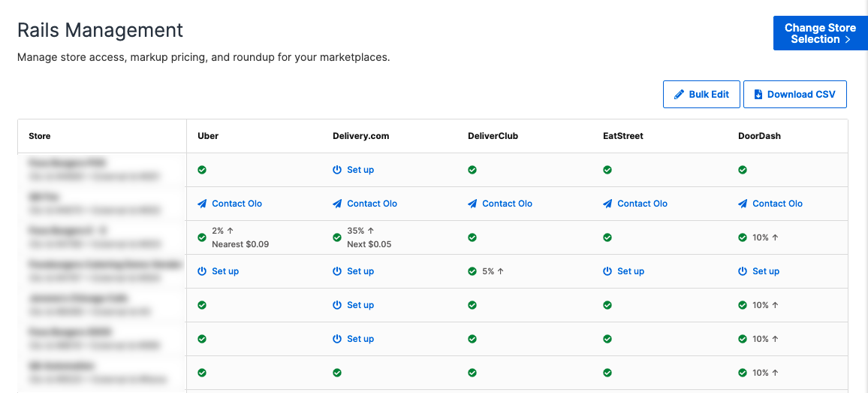
Task: Click the download icon beside Download CSV
Action: [758, 95]
